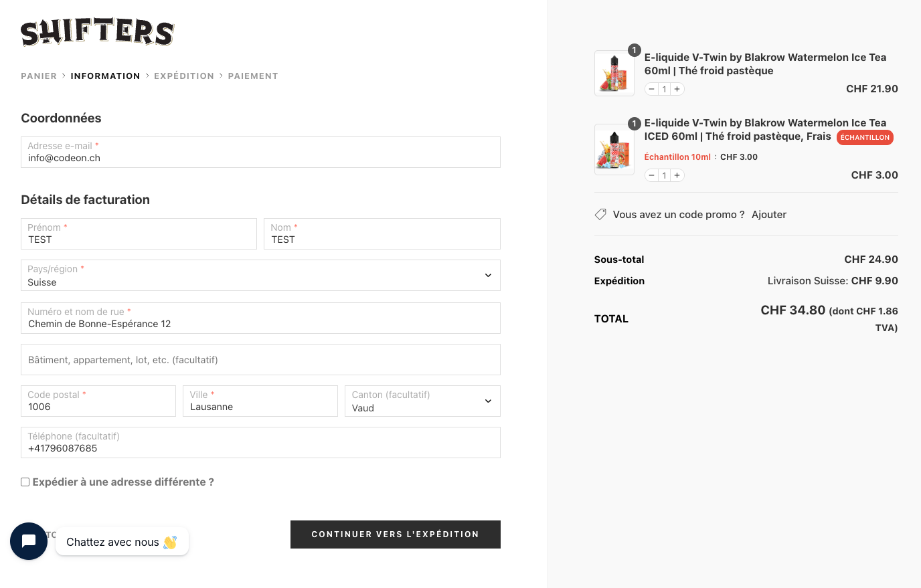Focus the Bâtiment, appartement field
Screen dimensions: 921x588
(x=260, y=360)
